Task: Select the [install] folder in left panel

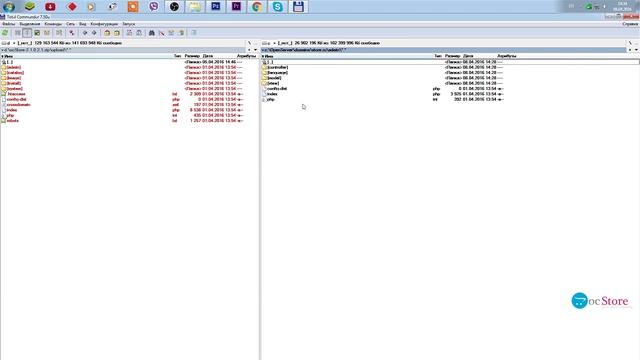Action: click(14, 83)
